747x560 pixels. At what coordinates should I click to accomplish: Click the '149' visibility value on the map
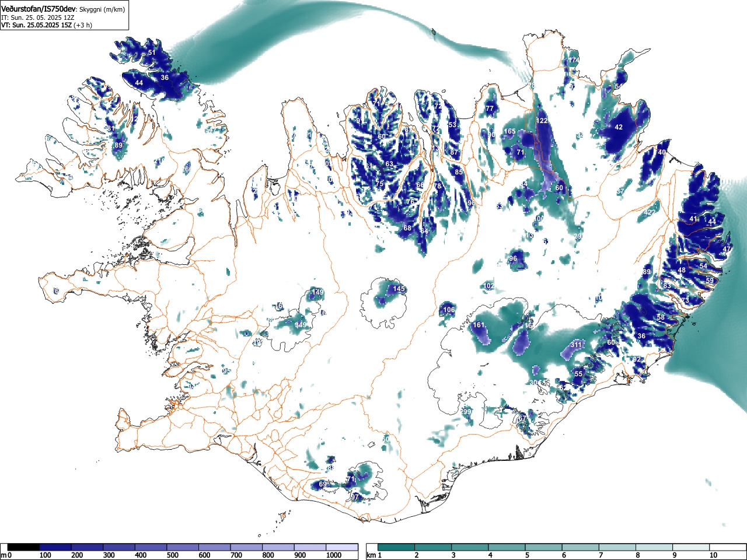[x=317, y=292]
